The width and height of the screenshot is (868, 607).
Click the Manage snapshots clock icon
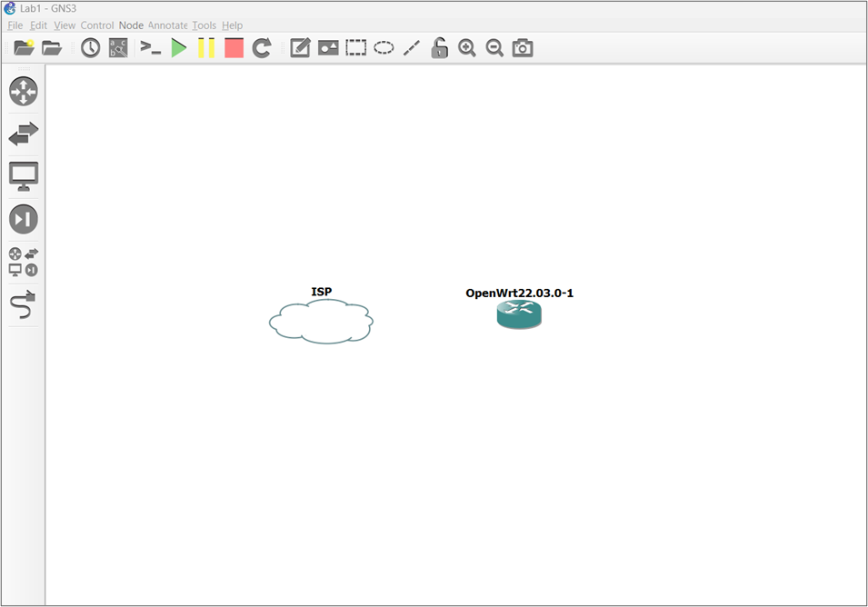coord(90,48)
